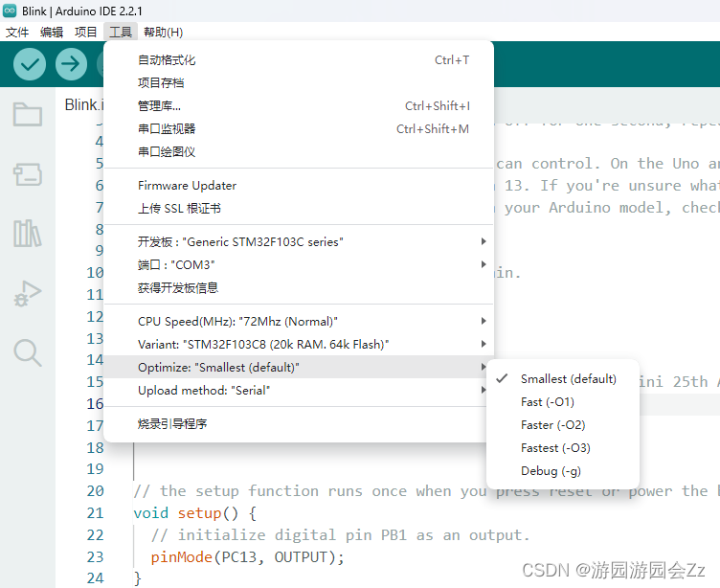Viewport: 720px width, 588px height.
Task: Launch Firmware Updater
Action: (x=299, y=186)
